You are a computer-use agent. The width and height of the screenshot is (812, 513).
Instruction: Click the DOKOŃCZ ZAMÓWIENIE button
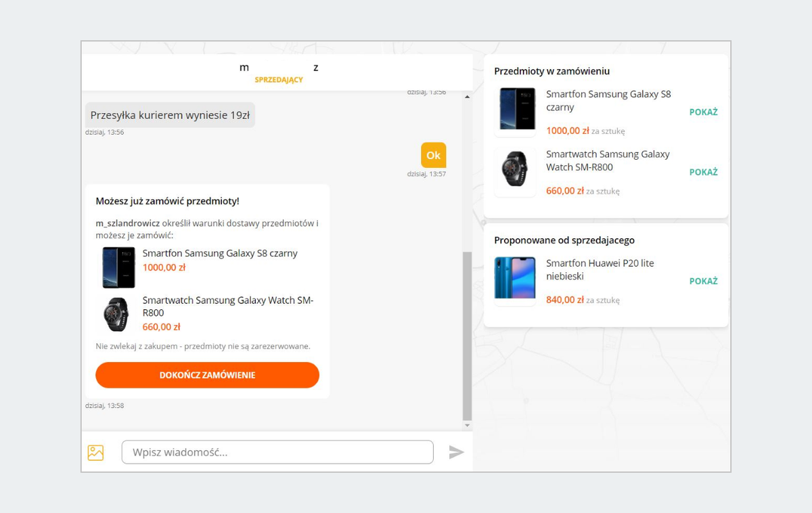(x=207, y=375)
